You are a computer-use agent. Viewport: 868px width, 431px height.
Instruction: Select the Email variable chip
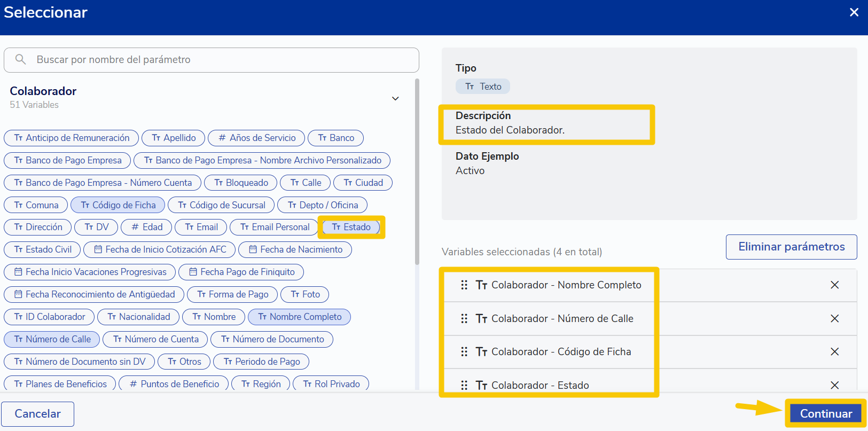point(201,227)
